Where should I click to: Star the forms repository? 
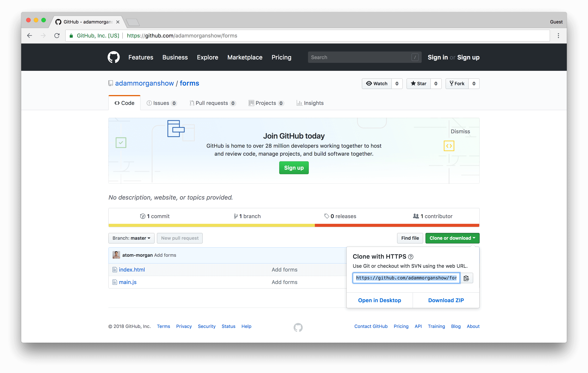(x=418, y=83)
